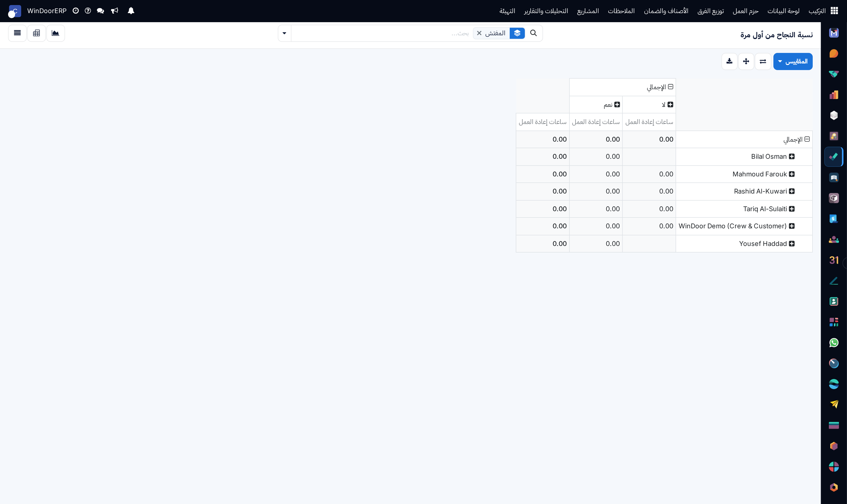Image resolution: width=847 pixels, height=504 pixels.
Task: Open the الملاحظات menu
Action: tap(621, 11)
